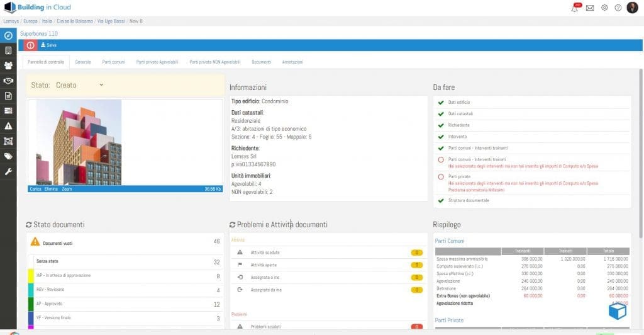Image resolution: width=644 pixels, height=335 pixels.
Task: Click the Attività aperta flag icon
Action: [x=240, y=264]
